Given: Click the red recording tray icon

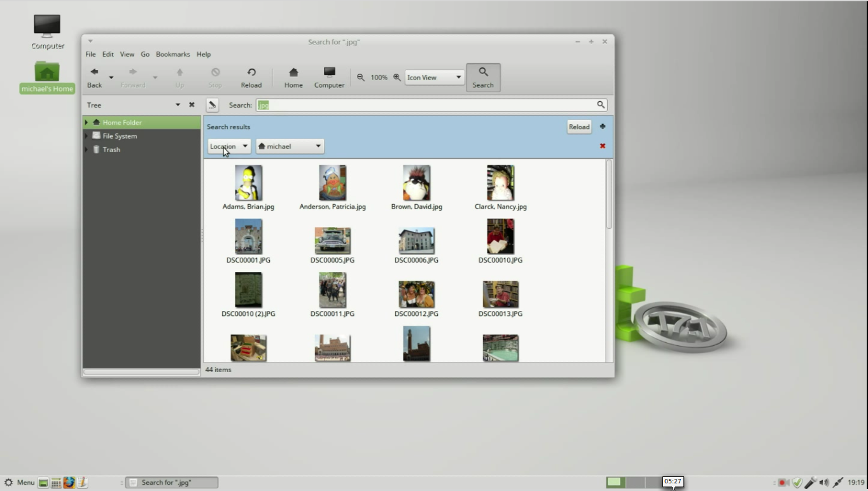Looking at the screenshot, I should click(783, 483).
